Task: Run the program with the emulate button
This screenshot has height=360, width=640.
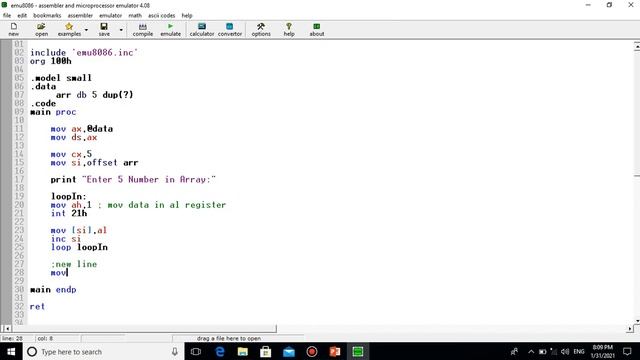Action: (x=171, y=29)
